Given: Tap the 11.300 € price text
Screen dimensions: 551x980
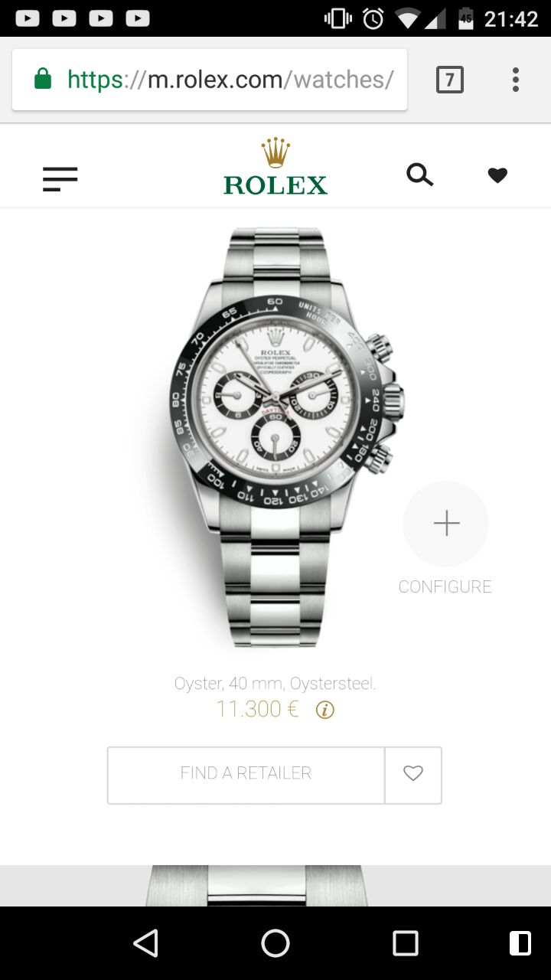Looking at the screenshot, I should tap(257, 709).
